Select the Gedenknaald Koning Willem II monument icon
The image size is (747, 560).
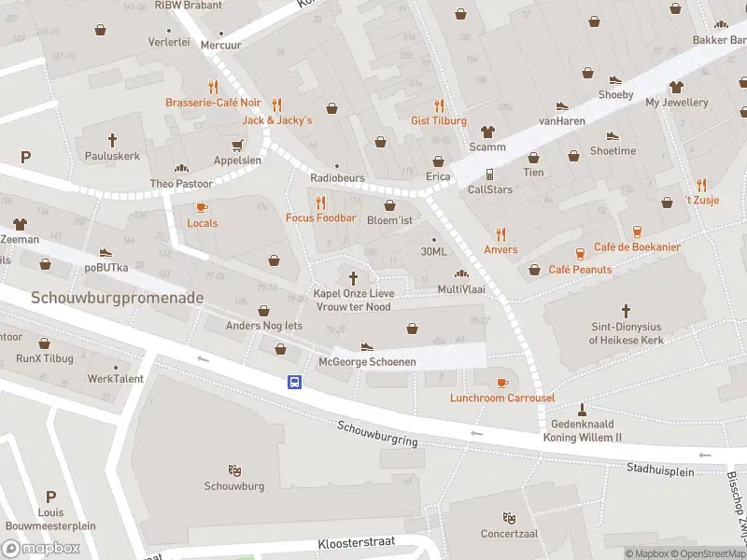click(x=582, y=410)
